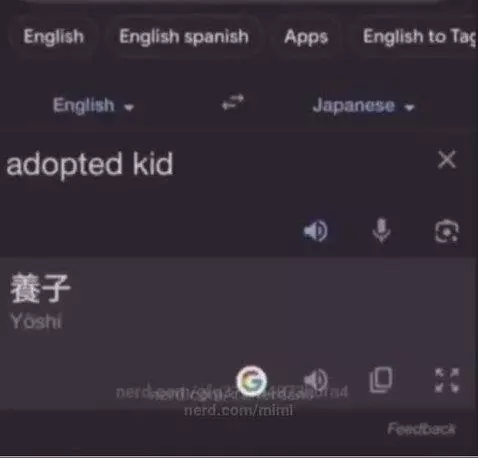Image resolution: width=478 pixels, height=458 pixels.
Task: Click the Google logo icon
Action: [252, 381]
